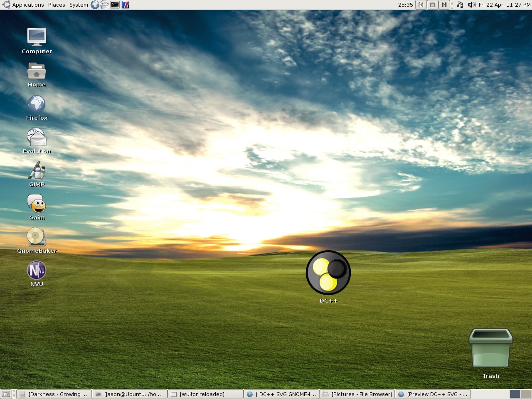
Task: Select the Firefox desktop icon
Action: 37,108
